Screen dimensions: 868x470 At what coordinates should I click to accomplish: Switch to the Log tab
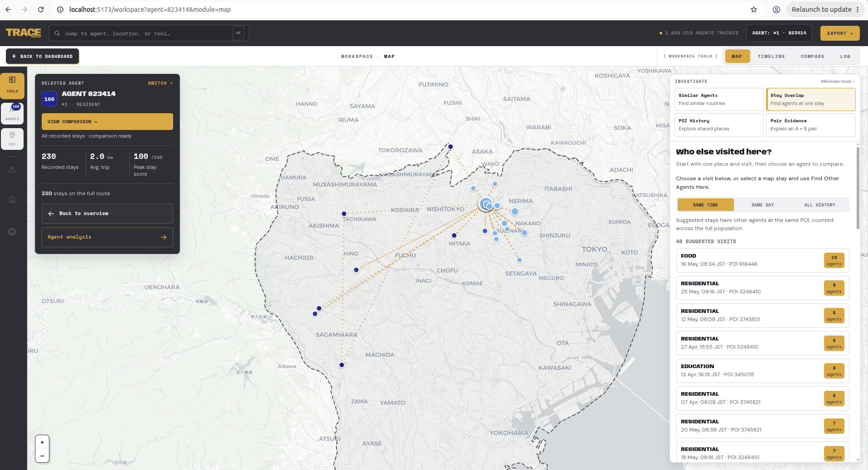point(845,56)
